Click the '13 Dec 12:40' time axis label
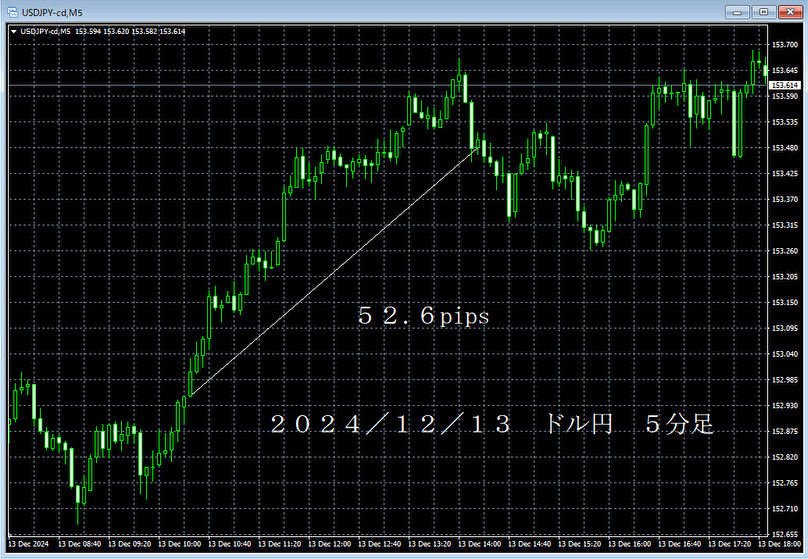 [379, 544]
